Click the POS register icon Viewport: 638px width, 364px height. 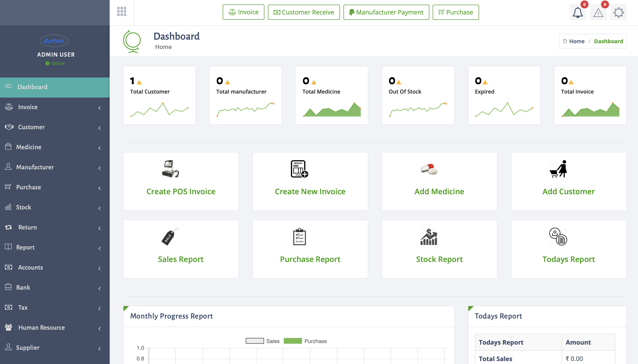(x=170, y=169)
